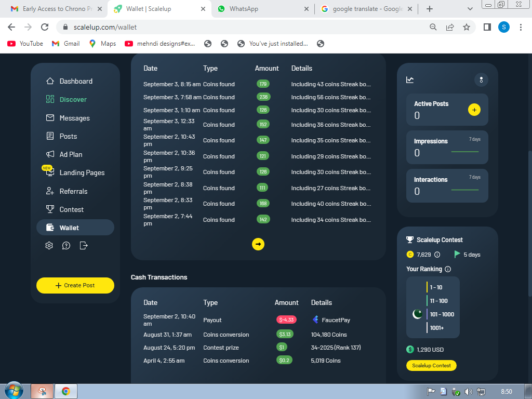Bookmark this page with the star

pyautogui.click(x=467, y=27)
